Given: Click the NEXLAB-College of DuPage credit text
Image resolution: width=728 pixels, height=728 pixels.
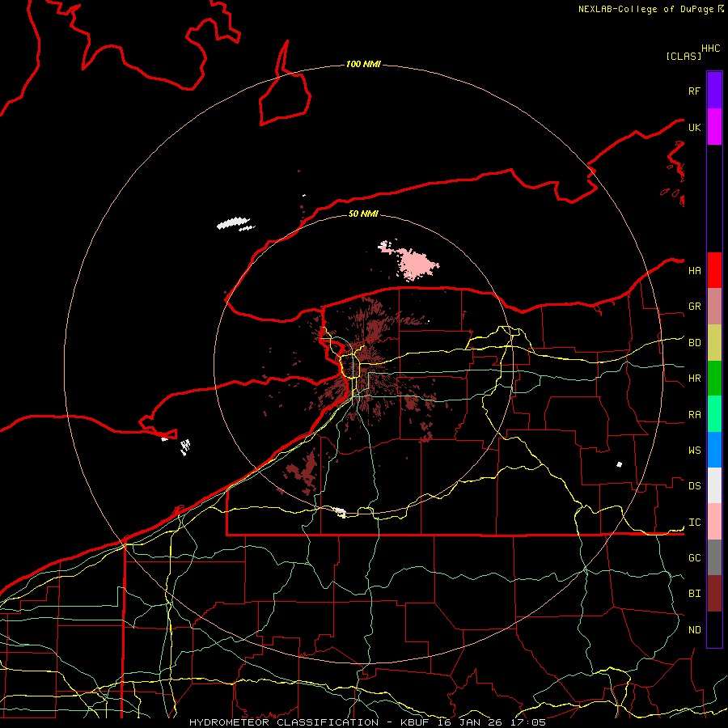Looking at the screenshot, I should [x=647, y=9].
